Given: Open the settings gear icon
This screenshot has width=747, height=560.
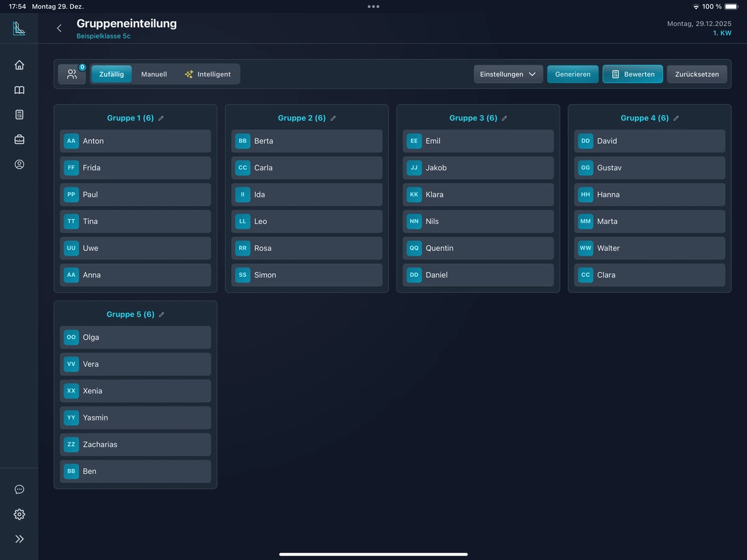Looking at the screenshot, I should pyautogui.click(x=19, y=514).
